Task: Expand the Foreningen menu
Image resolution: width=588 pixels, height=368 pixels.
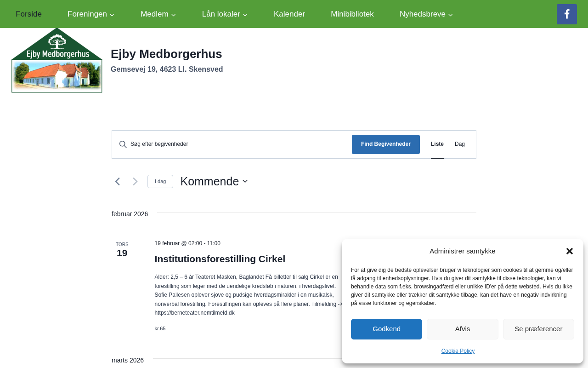Action: (91, 14)
